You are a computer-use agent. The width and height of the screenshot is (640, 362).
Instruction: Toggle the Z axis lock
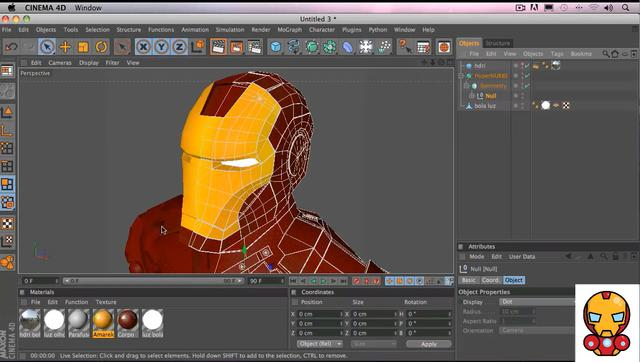click(x=179, y=47)
